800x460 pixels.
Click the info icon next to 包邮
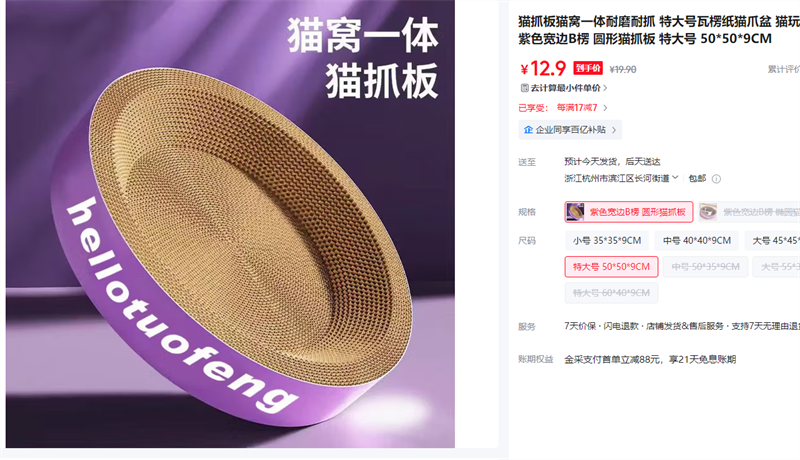716,178
